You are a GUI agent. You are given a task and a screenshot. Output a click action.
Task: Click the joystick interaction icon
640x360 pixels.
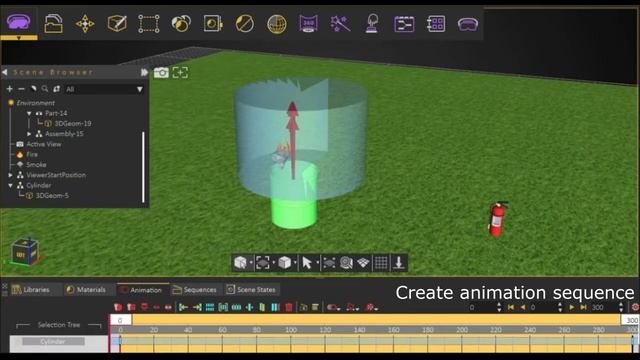pos(372,23)
